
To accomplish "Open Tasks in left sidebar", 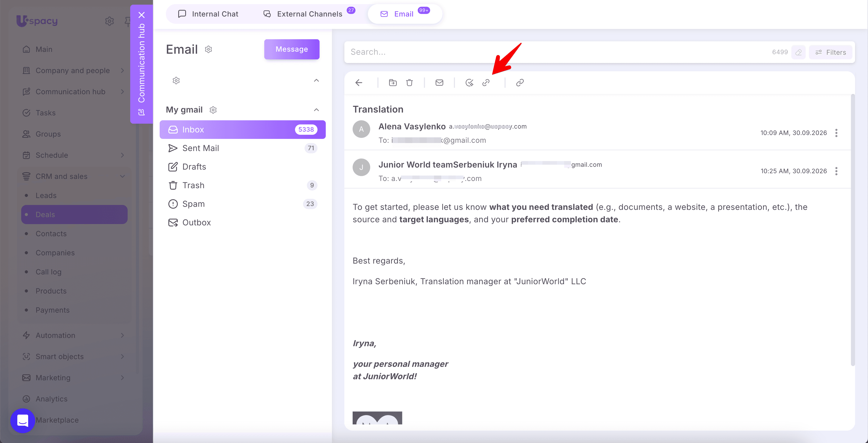I will point(45,113).
